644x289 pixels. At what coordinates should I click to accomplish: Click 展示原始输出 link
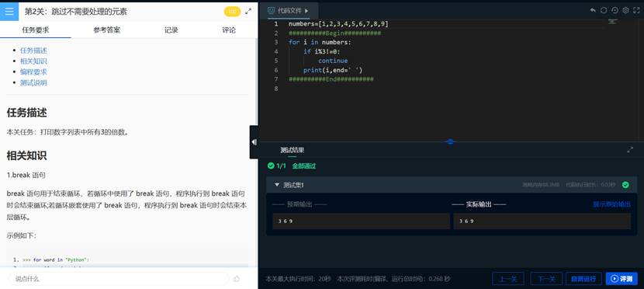coord(611,204)
